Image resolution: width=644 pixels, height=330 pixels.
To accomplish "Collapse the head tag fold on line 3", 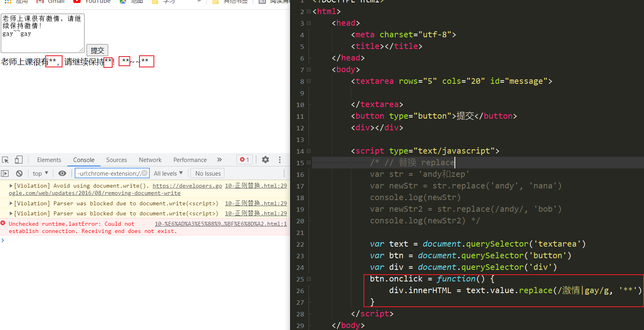I will 309,23.
